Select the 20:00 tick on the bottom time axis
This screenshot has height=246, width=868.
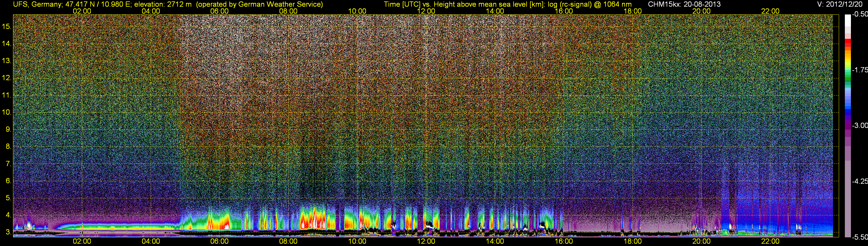(702, 241)
